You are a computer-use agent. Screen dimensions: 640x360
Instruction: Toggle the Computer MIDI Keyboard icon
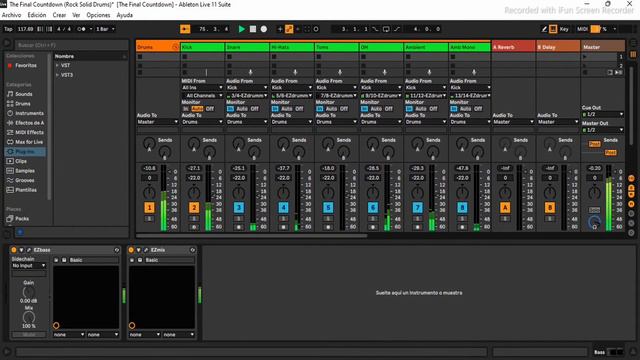coord(553,29)
